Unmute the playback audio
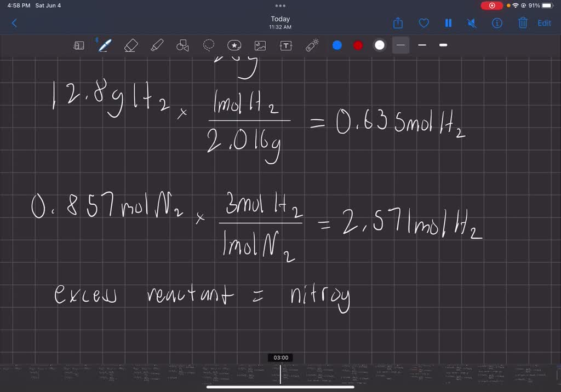 [x=472, y=23]
